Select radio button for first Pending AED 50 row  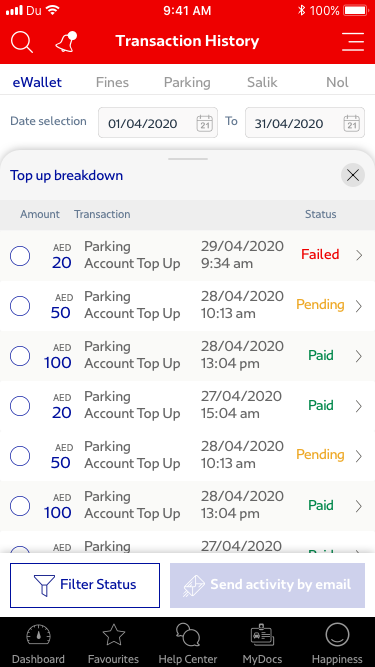coord(20,306)
